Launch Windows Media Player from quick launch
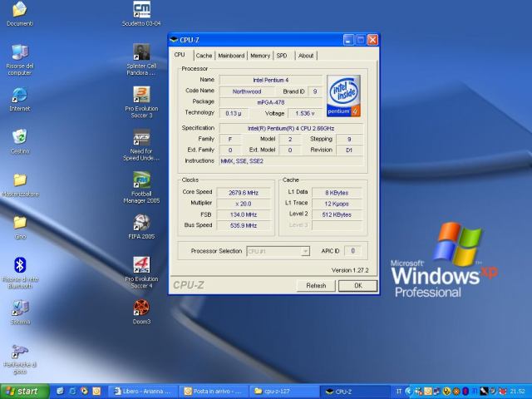This screenshot has width=532, height=399. click(x=84, y=392)
